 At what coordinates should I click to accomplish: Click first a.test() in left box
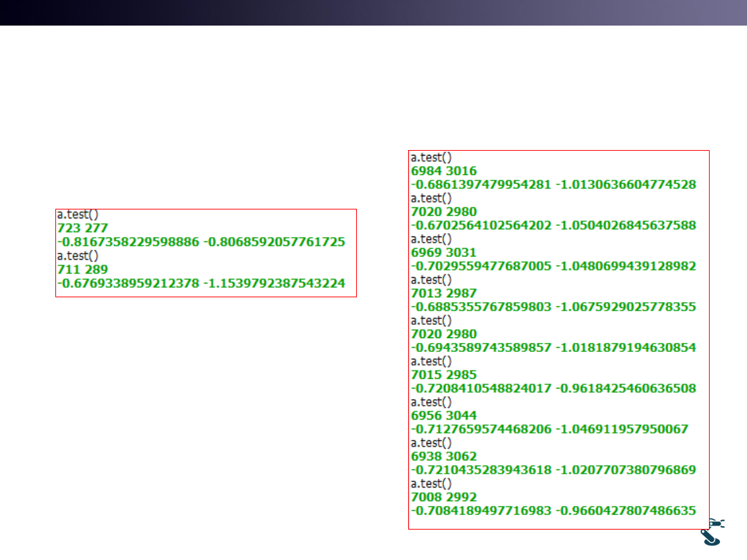(77, 215)
